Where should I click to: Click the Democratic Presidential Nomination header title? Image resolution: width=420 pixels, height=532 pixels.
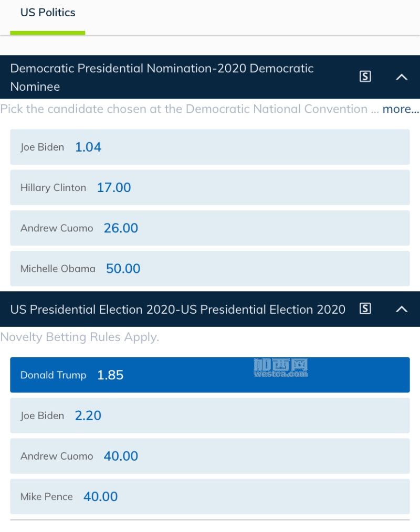pyautogui.click(x=162, y=77)
